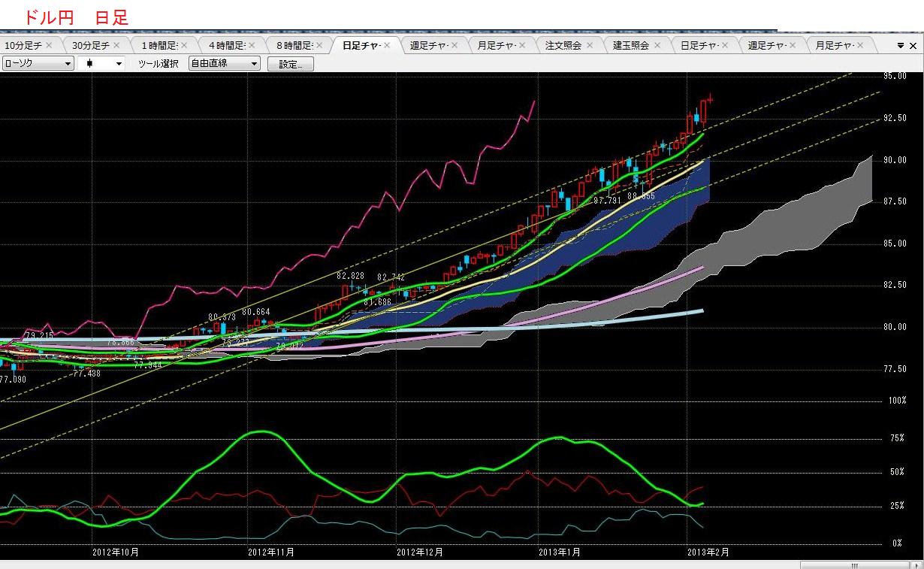
Task: Close the 4時間足 tab
Action: pos(252,46)
